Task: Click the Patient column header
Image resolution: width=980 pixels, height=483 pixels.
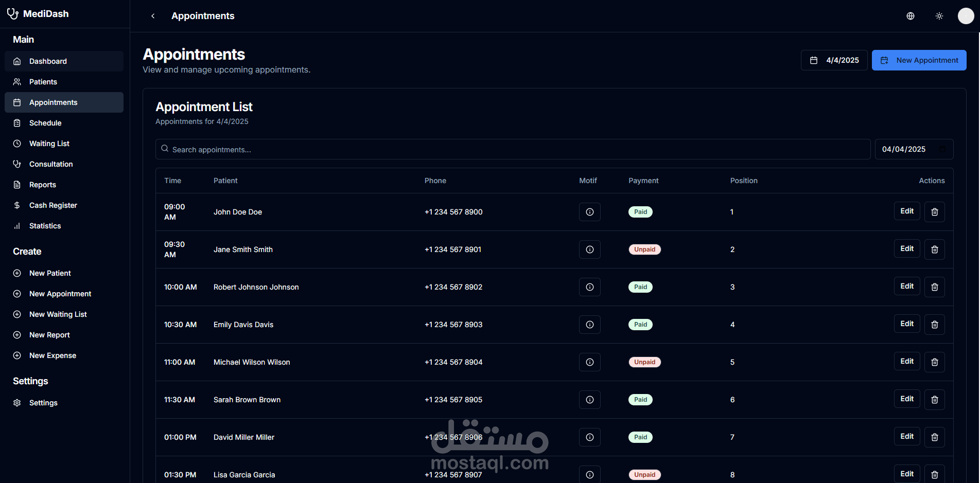Action: click(225, 181)
